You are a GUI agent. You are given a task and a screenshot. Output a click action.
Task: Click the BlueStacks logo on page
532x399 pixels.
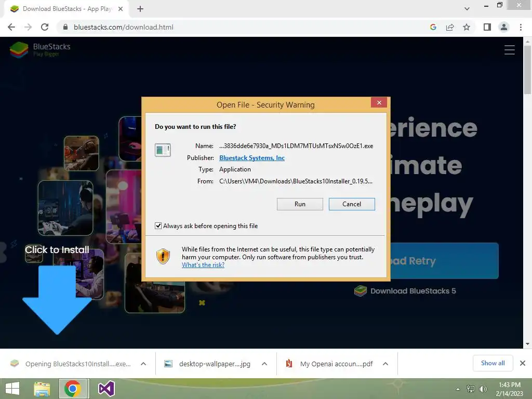click(40, 50)
